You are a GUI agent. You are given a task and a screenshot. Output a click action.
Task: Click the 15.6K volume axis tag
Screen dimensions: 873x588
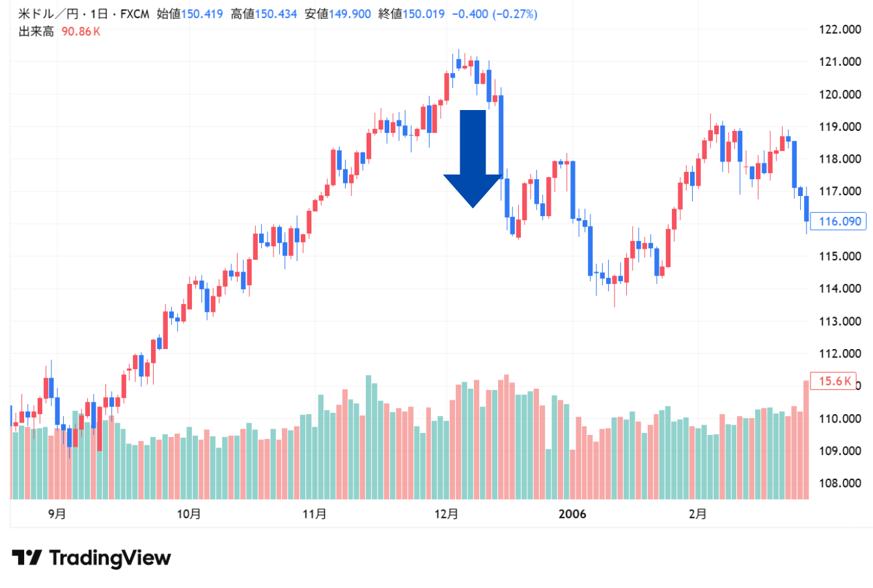pyautogui.click(x=835, y=381)
